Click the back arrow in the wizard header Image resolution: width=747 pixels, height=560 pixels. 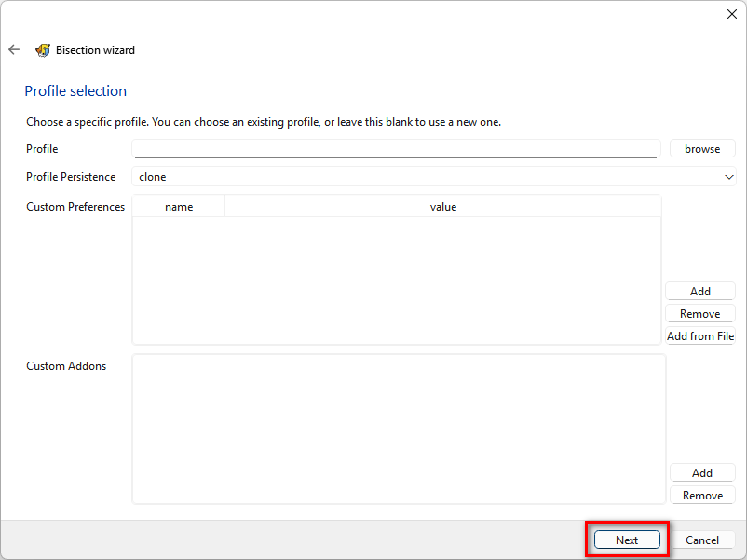coord(14,50)
